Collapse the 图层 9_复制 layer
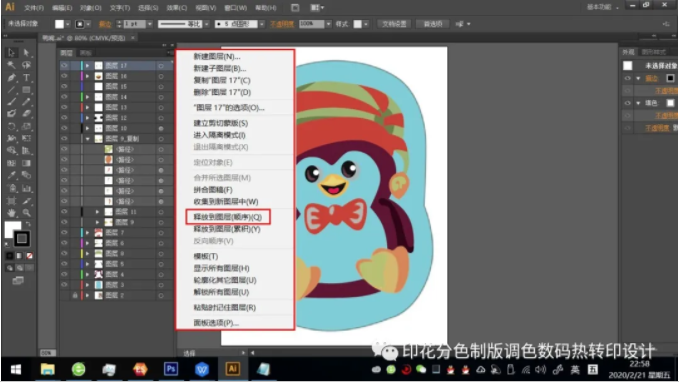 (87, 139)
